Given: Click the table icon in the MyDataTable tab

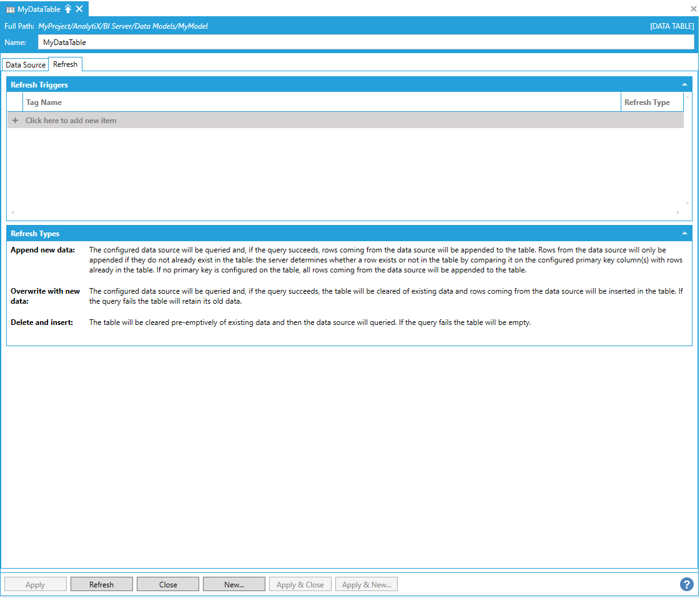Looking at the screenshot, I should tap(11, 9).
